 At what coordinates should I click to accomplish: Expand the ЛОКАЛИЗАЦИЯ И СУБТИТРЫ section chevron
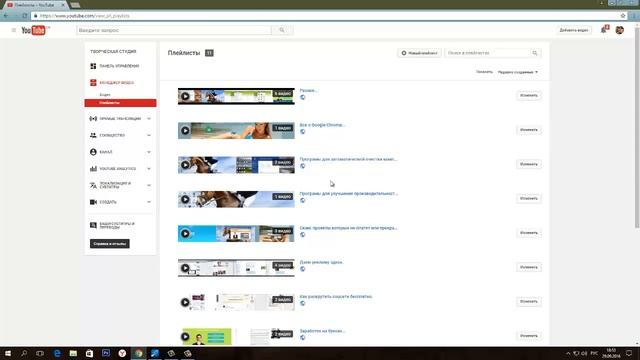coord(149,185)
